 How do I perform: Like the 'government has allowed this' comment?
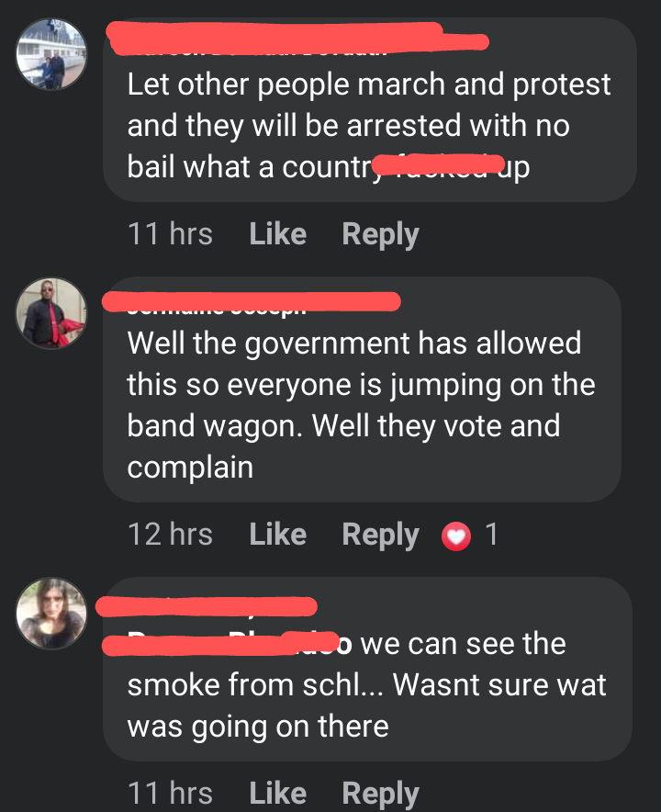278,534
